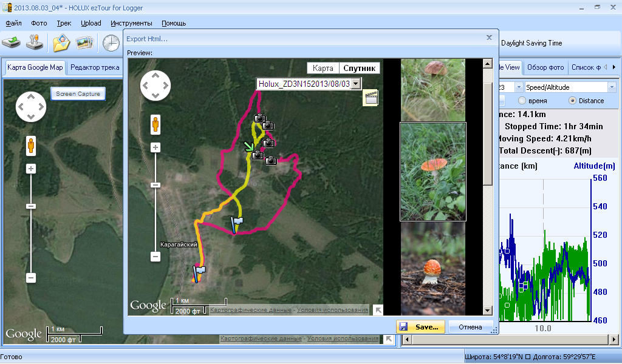
Task: Click the flag marker at the track's middle
Action: [x=237, y=224]
